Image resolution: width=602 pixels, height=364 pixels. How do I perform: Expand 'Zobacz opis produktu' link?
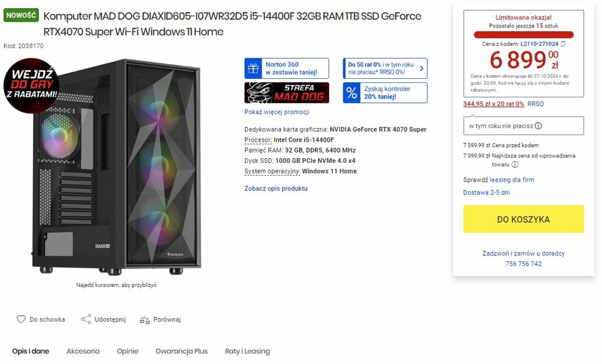click(276, 189)
